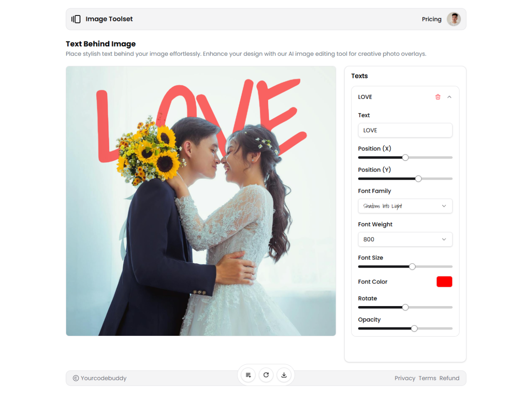This screenshot has height=394, width=532.
Task: Collapse the LOVE text panel chevron
Action: [449, 97]
